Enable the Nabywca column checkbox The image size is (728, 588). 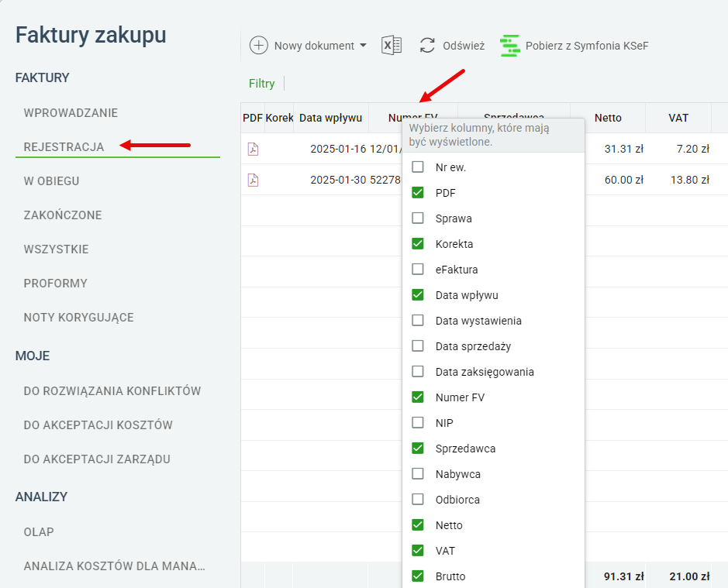(x=418, y=473)
